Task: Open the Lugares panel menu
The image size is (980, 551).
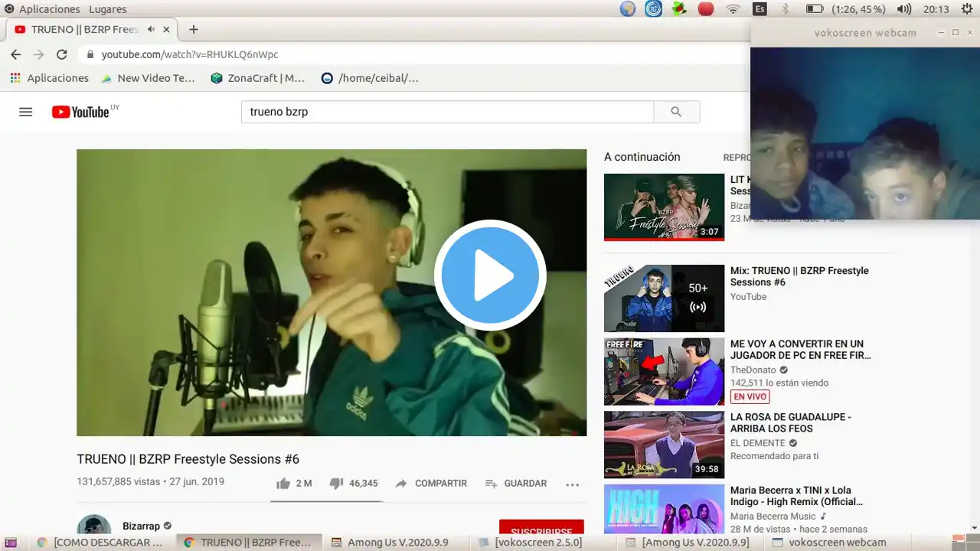Action: (x=108, y=9)
